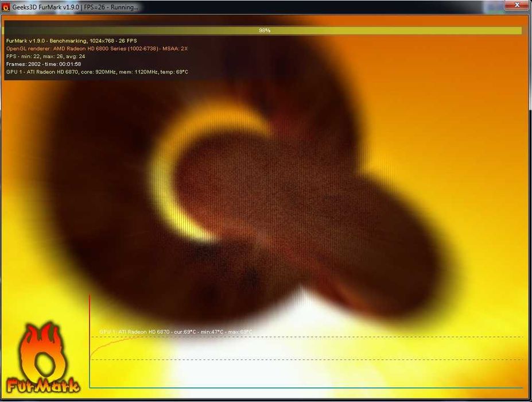Viewport: 532px width, 402px height.
Task: Click the FurMark flame icon in title bar
Action: (6, 7)
